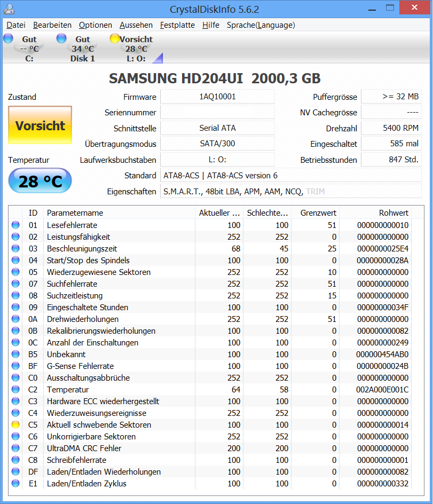Click the Firmware field 1AQ10001

217,97
